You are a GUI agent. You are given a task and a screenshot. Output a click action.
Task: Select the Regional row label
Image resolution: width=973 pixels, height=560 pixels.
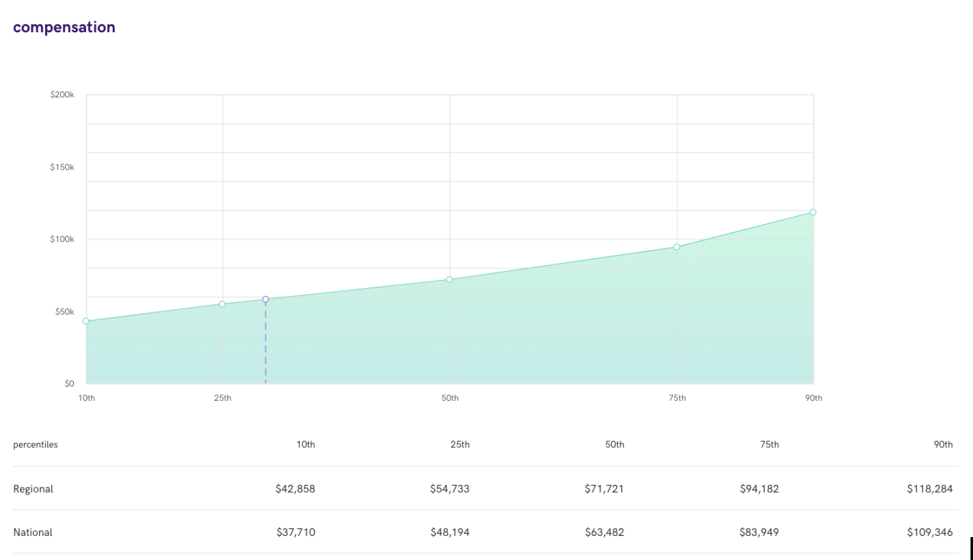click(x=33, y=489)
